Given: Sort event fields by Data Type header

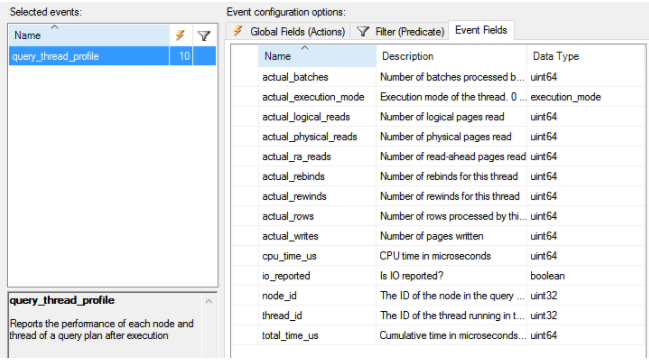Looking at the screenshot, I should (586, 56).
